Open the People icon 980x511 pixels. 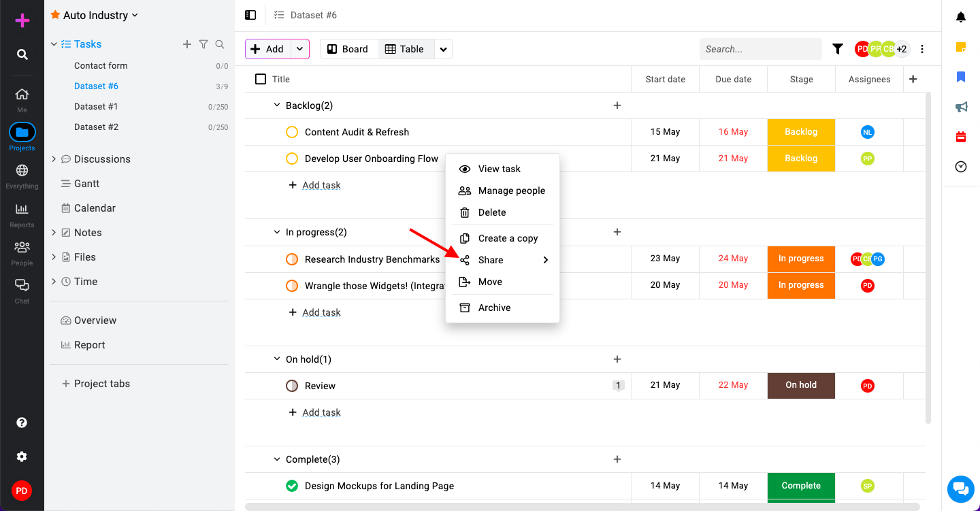coord(22,247)
